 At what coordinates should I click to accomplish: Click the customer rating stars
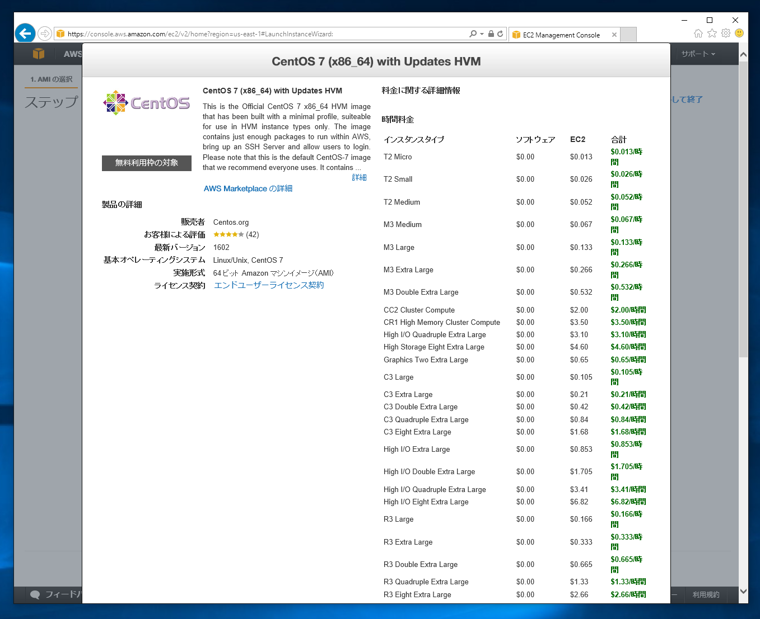coord(228,235)
